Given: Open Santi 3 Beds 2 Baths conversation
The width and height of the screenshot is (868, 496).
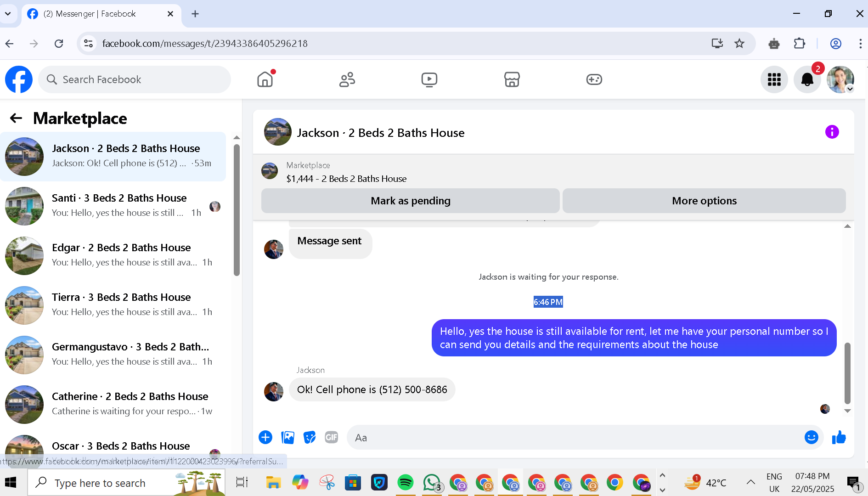Looking at the screenshot, I should pos(113,206).
